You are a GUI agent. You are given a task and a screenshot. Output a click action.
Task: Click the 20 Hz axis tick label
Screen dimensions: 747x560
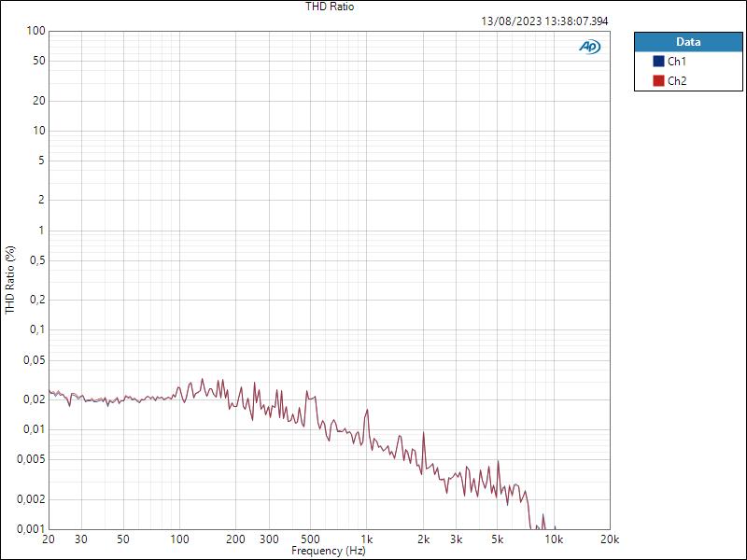coord(49,538)
